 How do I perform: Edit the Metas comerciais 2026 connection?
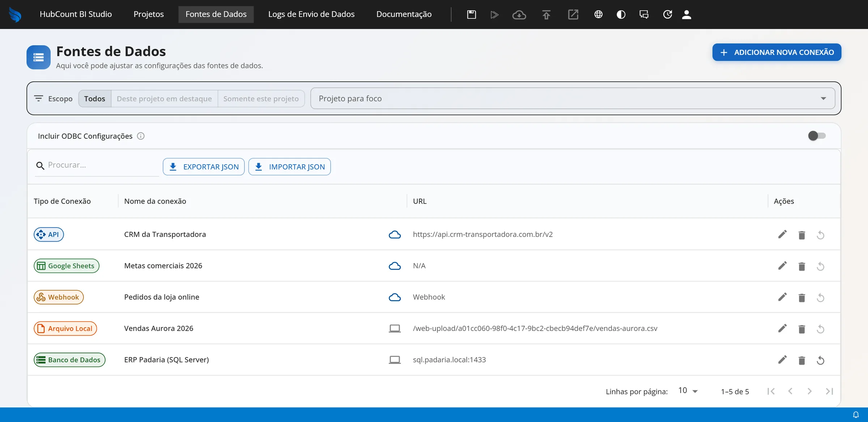pos(782,266)
